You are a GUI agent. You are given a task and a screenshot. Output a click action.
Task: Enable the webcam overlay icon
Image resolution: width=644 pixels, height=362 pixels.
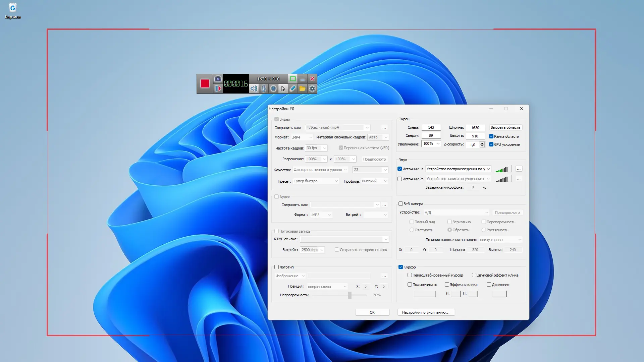pos(273,88)
